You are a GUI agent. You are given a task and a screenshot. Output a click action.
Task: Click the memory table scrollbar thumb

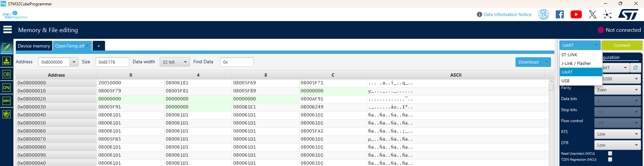(551, 87)
